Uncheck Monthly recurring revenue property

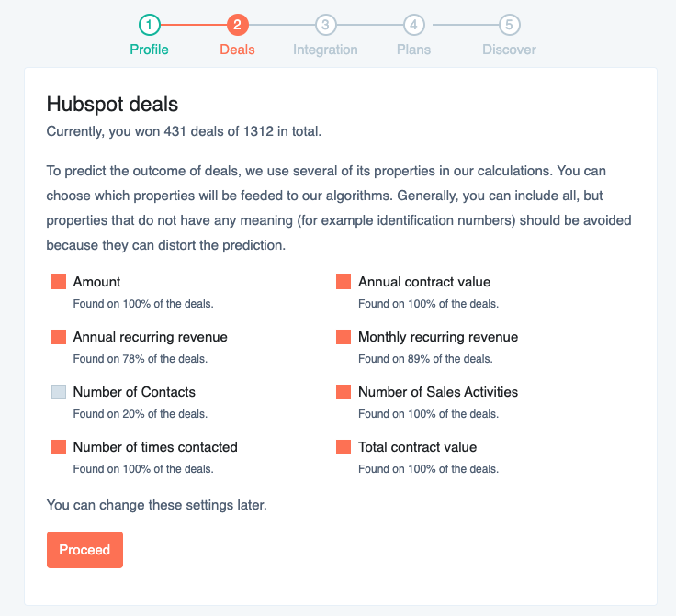[x=344, y=337]
